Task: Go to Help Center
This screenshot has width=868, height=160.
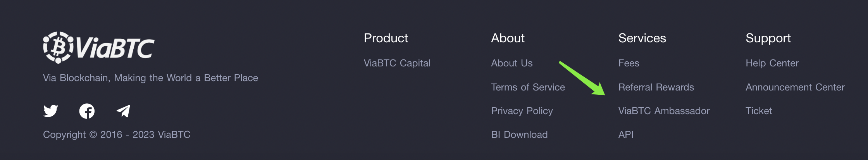Action: click(x=772, y=63)
